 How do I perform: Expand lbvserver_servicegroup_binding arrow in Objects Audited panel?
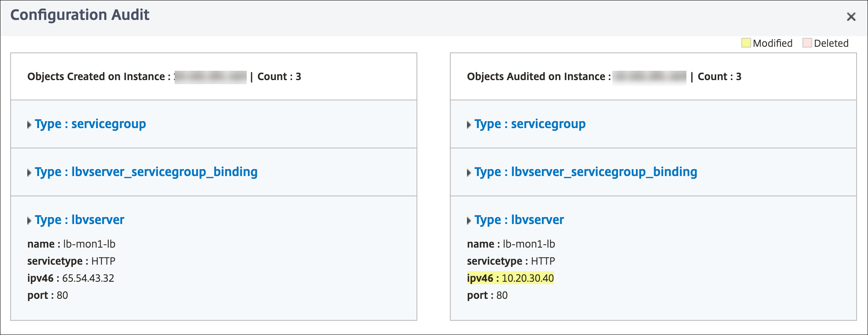[469, 173]
